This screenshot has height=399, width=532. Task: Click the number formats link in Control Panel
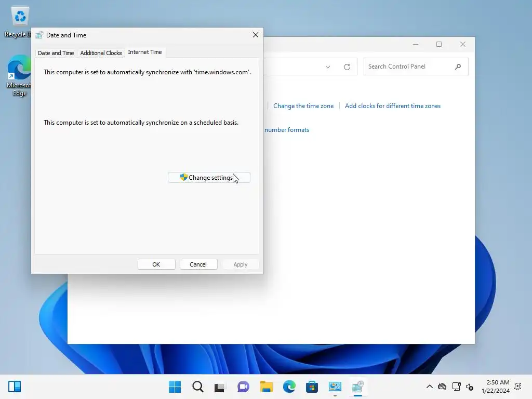pyautogui.click(x=287, y=130)
